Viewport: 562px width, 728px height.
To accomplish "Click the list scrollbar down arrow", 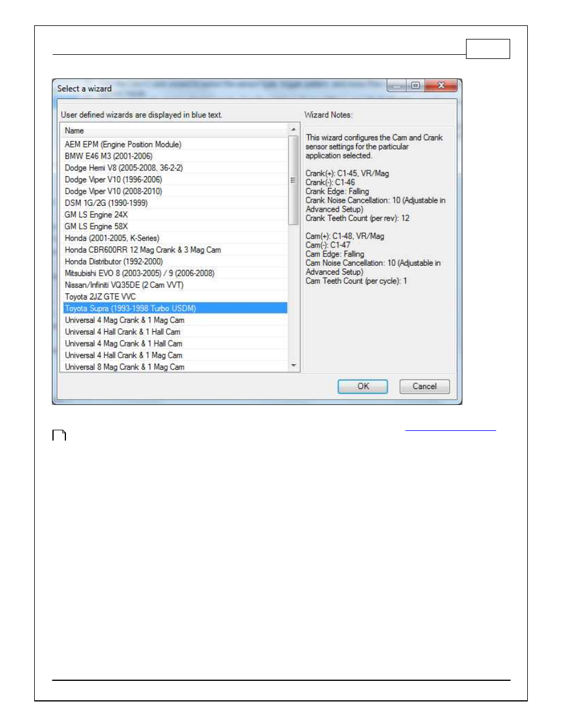I will tap(293, 366).
